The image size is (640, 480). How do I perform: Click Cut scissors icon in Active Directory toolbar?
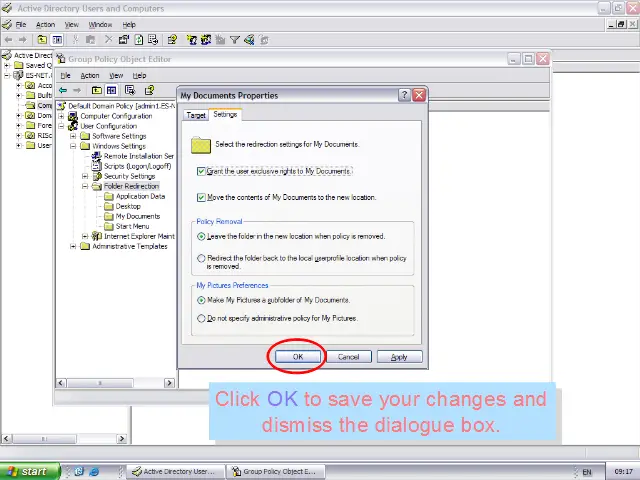76,40
